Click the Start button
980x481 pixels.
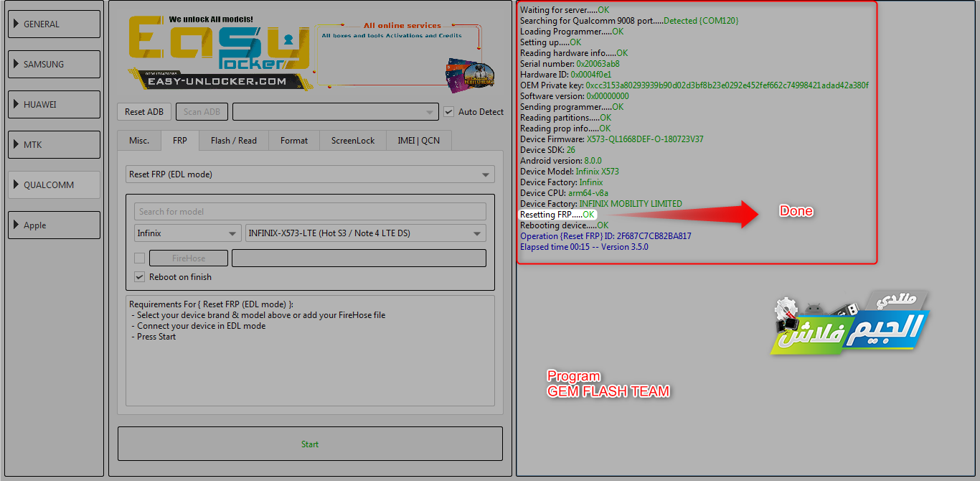pyautogui.click(x=310, y=444)
